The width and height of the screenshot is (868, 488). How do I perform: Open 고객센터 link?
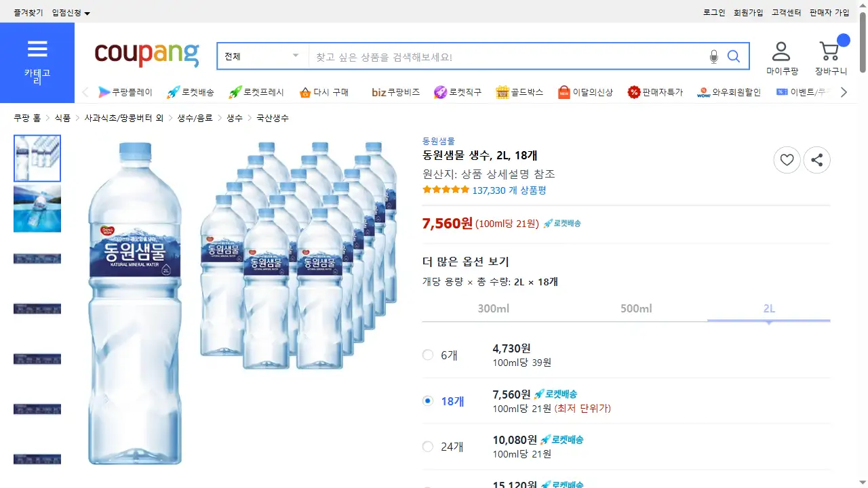click(x=787, y=13)
